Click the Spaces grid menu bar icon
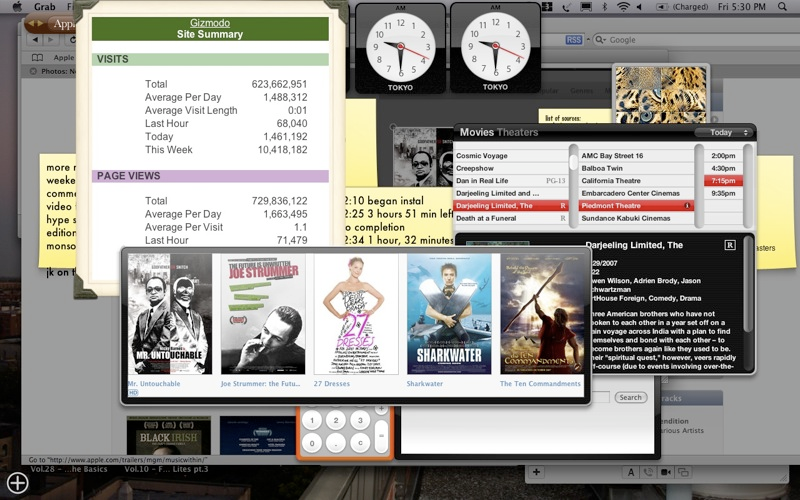 (x=547, y=7)
